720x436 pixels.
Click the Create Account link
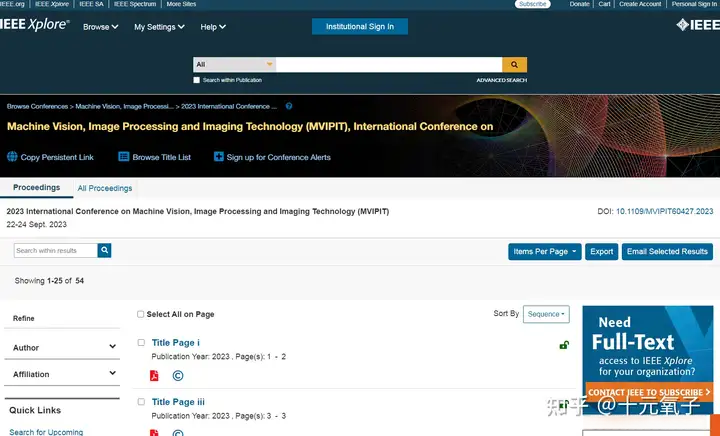(x=640, y=4)
